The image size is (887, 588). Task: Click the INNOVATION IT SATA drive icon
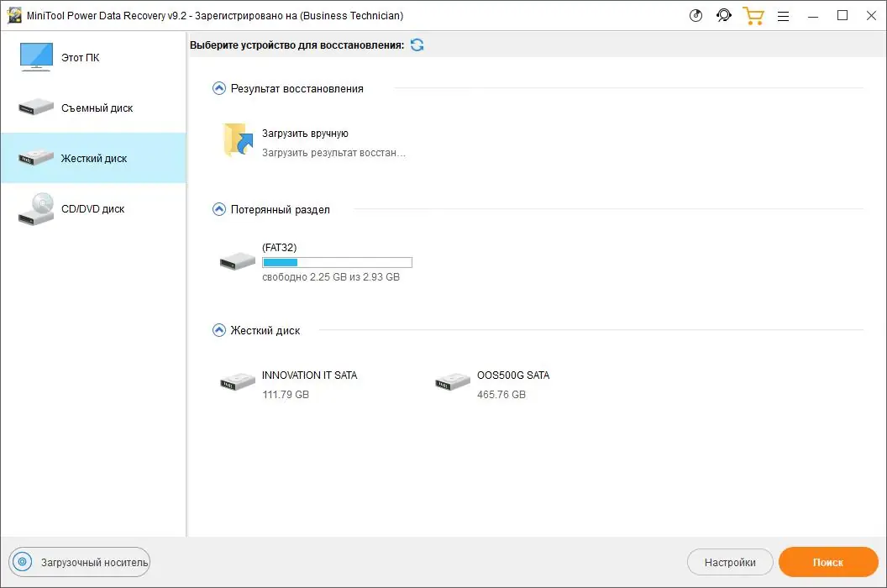[238, 382]
